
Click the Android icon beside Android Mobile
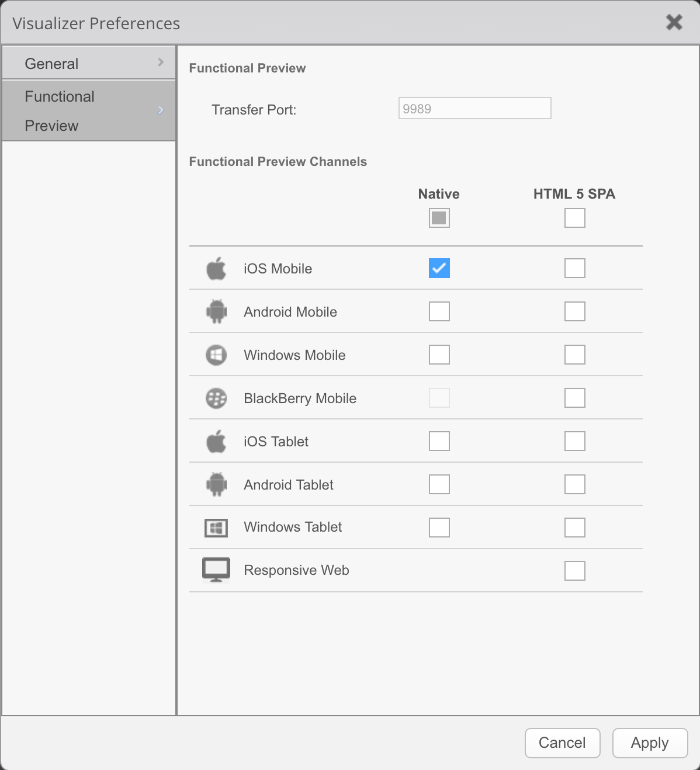point(216,311)
